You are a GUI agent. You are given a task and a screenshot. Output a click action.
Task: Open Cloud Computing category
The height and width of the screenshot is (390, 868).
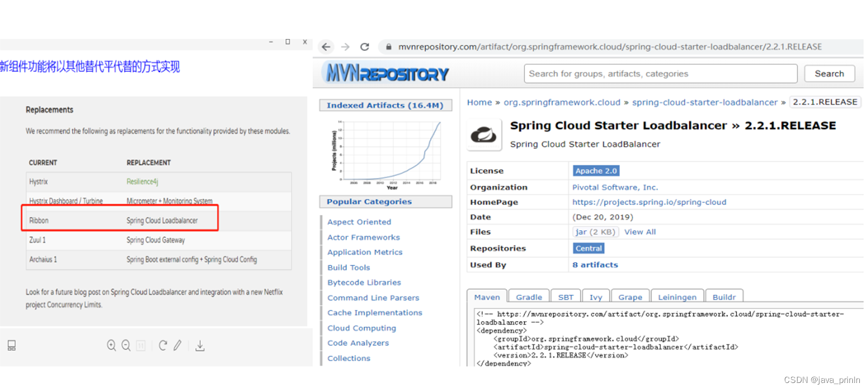pyautogui.click(x=361, y=328)
